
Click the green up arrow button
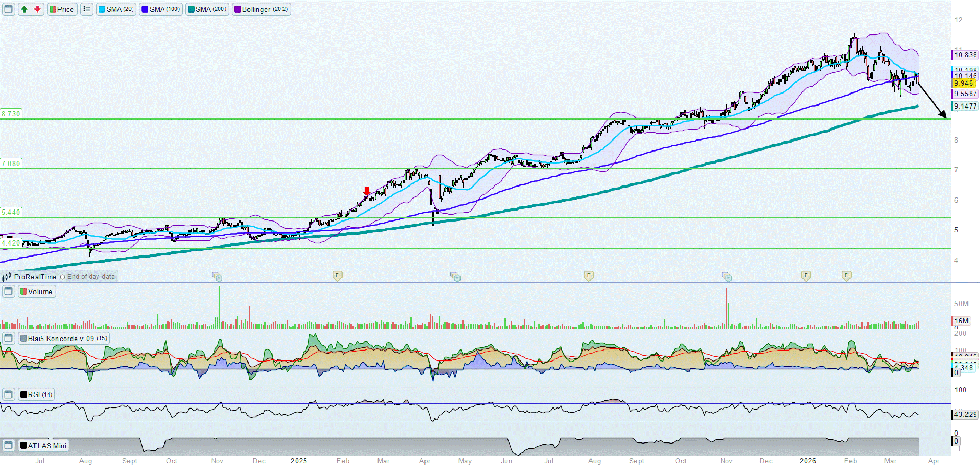tap(24, 9)
